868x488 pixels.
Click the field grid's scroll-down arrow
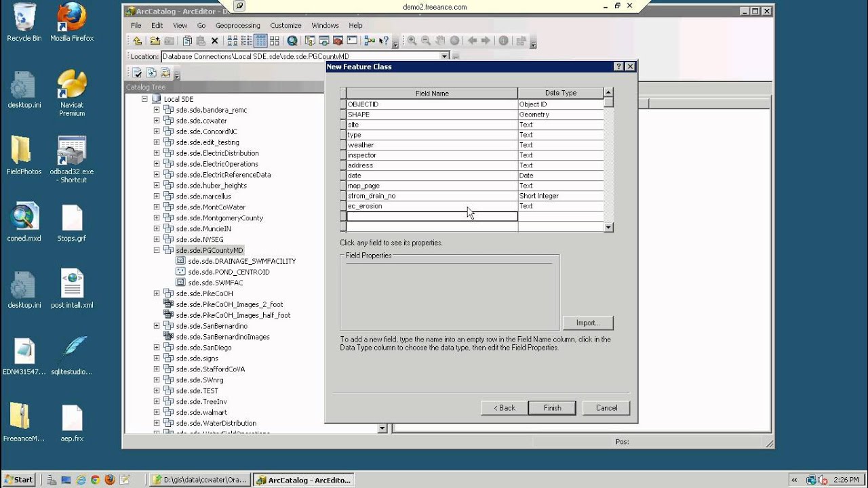pyautogui.click(x=608, y=228)
